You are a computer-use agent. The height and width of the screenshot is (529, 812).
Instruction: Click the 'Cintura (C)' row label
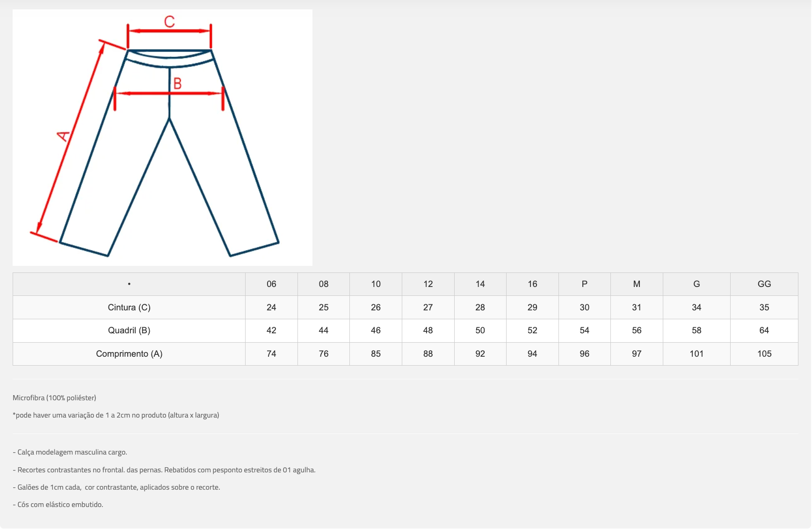129,308
